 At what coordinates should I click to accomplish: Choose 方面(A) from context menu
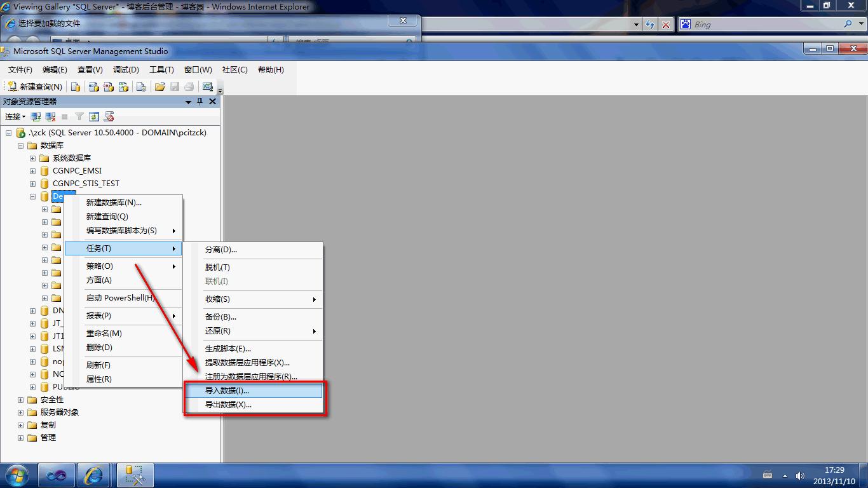[124, 280]
